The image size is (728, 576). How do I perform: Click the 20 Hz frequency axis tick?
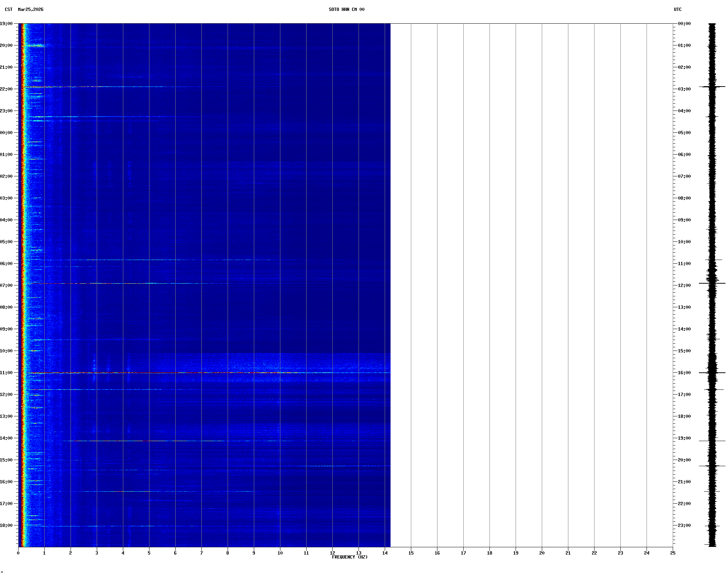pyautogui.click(x=542, y=553)
